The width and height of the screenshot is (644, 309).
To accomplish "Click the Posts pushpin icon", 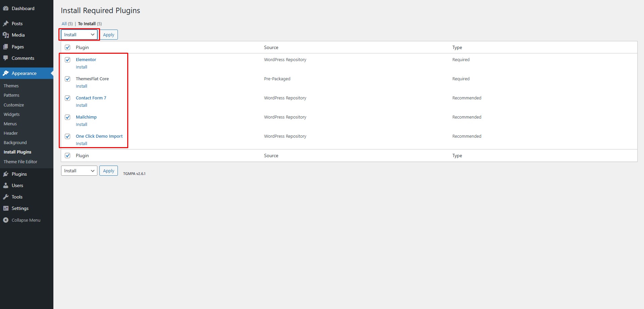I will (x=6, y=24).
